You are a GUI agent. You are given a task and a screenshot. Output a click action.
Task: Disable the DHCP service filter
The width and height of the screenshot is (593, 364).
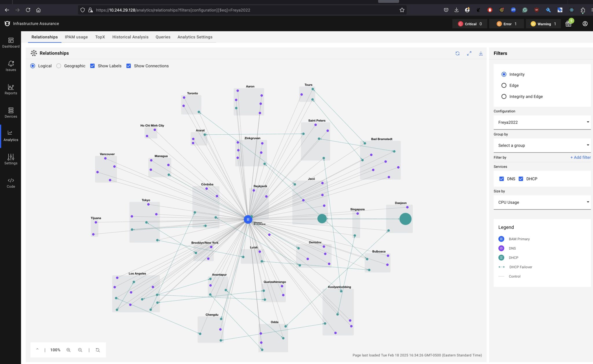521,179
